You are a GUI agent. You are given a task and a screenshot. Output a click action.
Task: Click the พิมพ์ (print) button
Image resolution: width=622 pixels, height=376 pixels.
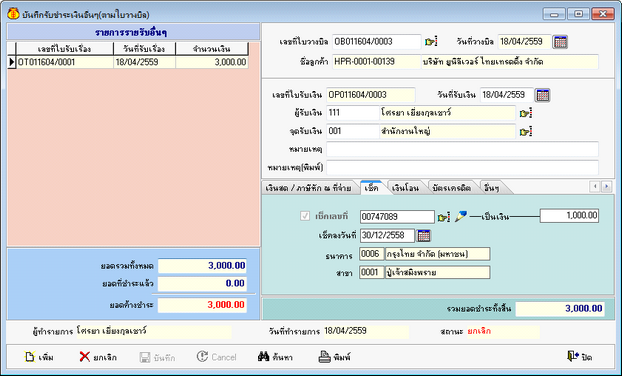click(335, 357)
